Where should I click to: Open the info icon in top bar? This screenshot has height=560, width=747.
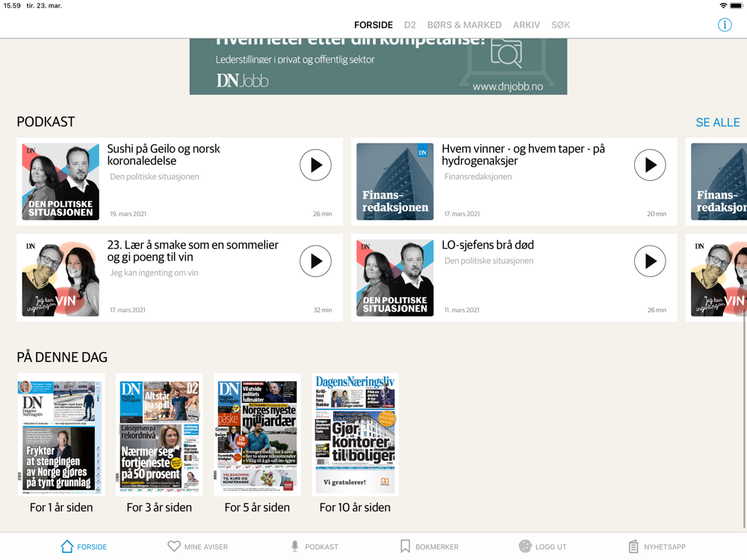pyautogui.click(x=725, y=25)
